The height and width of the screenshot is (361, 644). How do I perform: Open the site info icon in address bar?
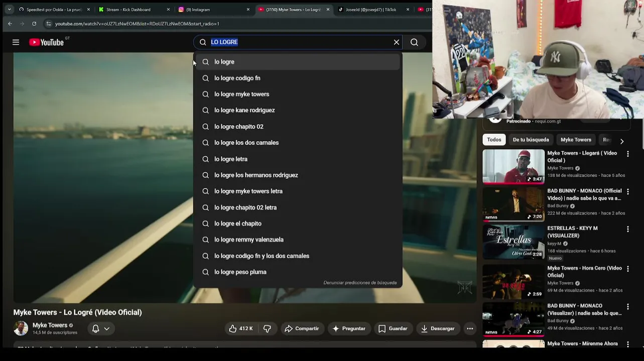click(48, 24)
